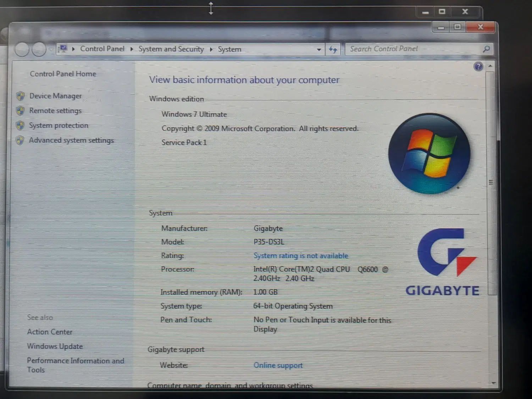
Task: Open Device Manager from the sidebar
Action: [55, 96]
